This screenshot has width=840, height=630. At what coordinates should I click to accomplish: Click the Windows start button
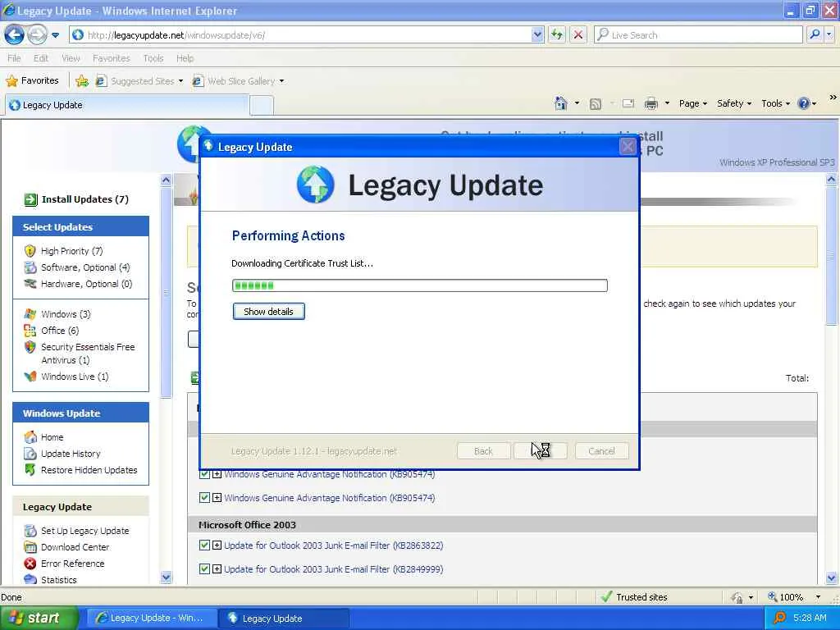click(39, 618)
